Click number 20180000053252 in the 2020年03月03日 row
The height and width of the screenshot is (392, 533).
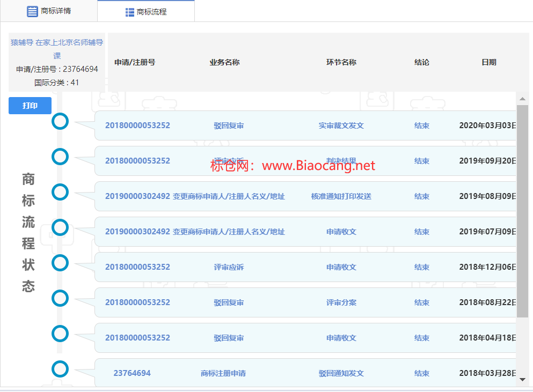137,125
